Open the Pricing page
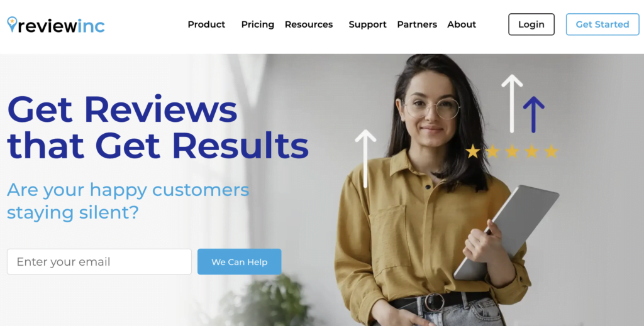 coord(257,24)
